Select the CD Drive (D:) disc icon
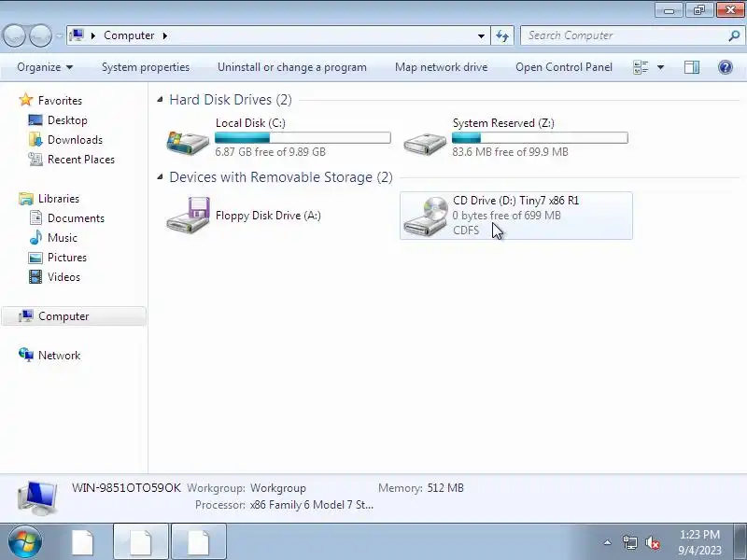 click(425, 217)
